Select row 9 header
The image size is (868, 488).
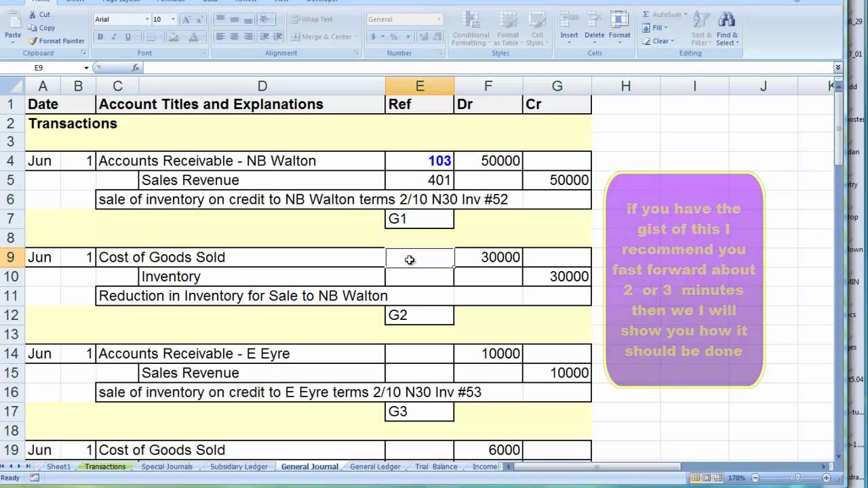(12, 258)
